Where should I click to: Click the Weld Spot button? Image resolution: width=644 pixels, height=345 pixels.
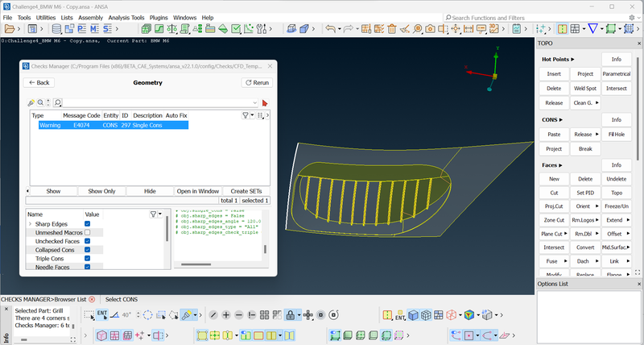coord(585,89)
